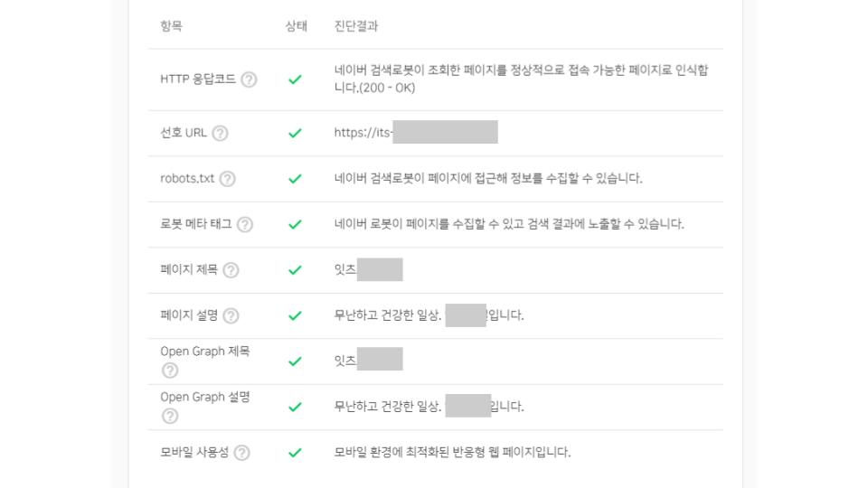Click question mark beside 페이지 제목
The image size is (868, 488).
(231, 270)
